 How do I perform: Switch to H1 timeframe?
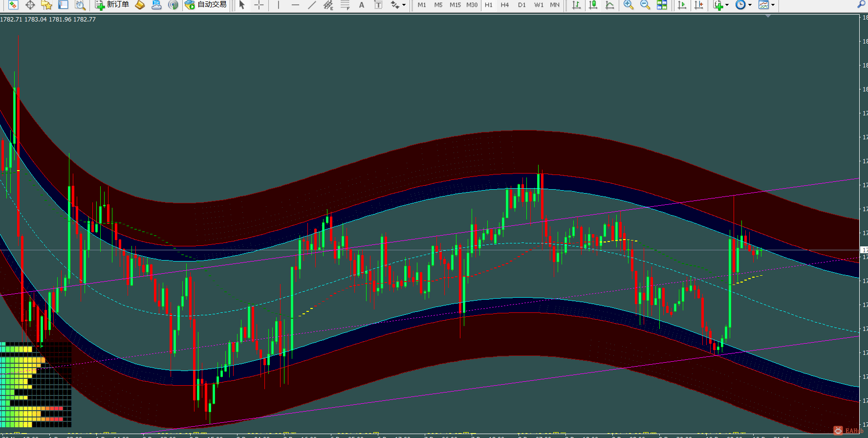point(489,5)
